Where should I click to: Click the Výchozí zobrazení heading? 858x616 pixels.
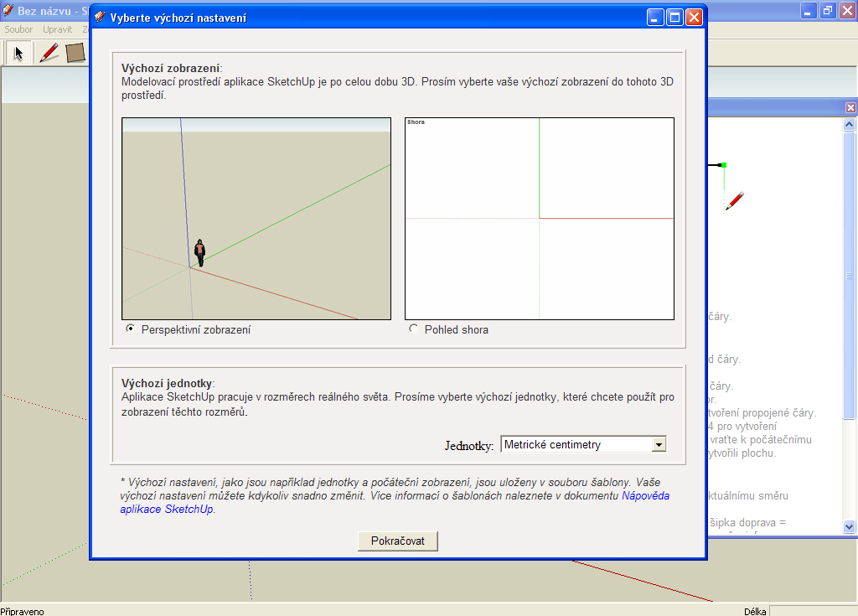pyautogui.click(x=171, y=69)
